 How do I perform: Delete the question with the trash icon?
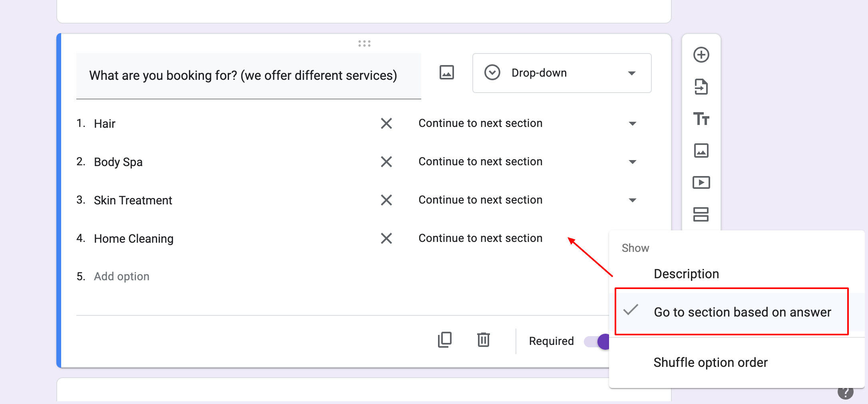[484, 340]
